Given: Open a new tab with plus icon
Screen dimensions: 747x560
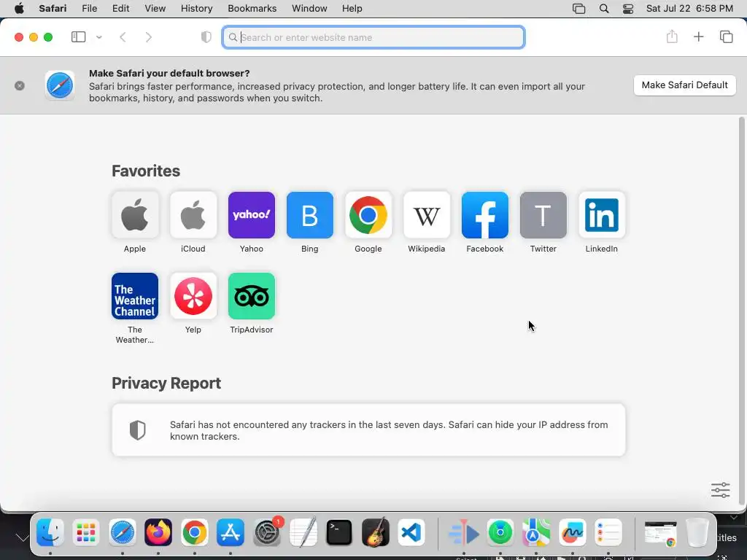Looking at the screenshot, I should [x=698, y=36].
